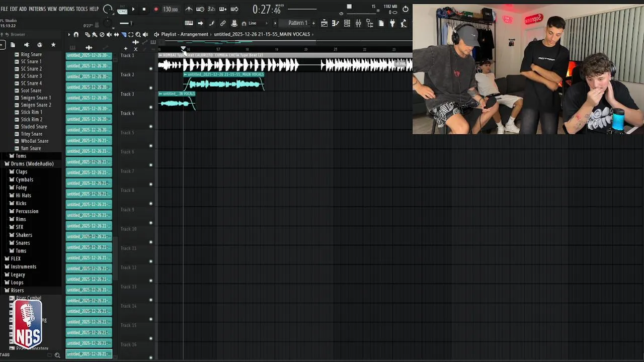Expand the Loops folder
This screenshot has height=362, width=644.
coord(17,282)
